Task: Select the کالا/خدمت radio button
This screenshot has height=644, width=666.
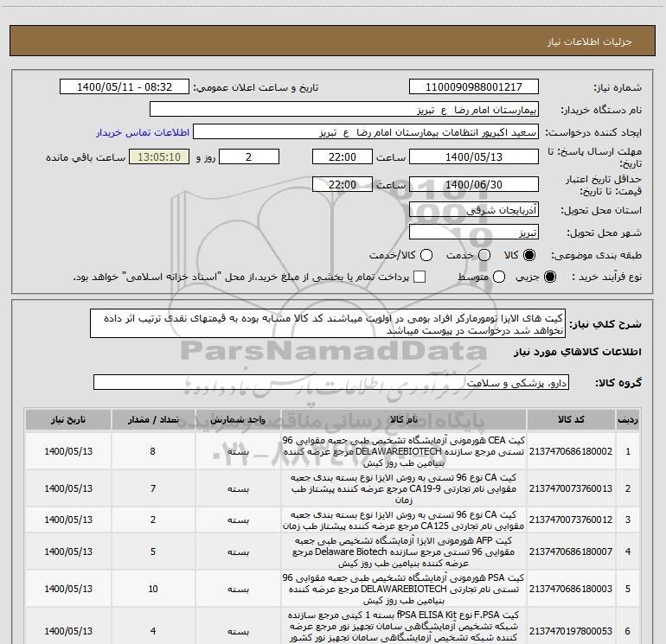Action: (426, 255)
